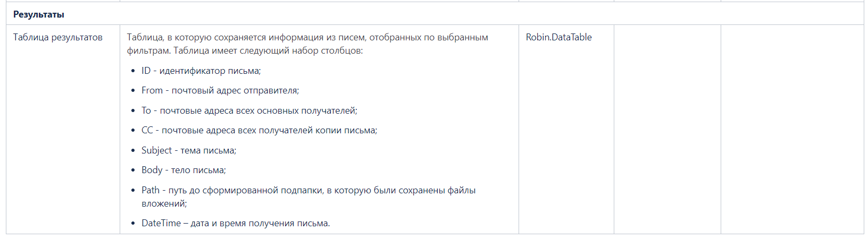The image size is (868, 239).
Task: Click the table description intro paragraph
Action: tap(307, 44)
